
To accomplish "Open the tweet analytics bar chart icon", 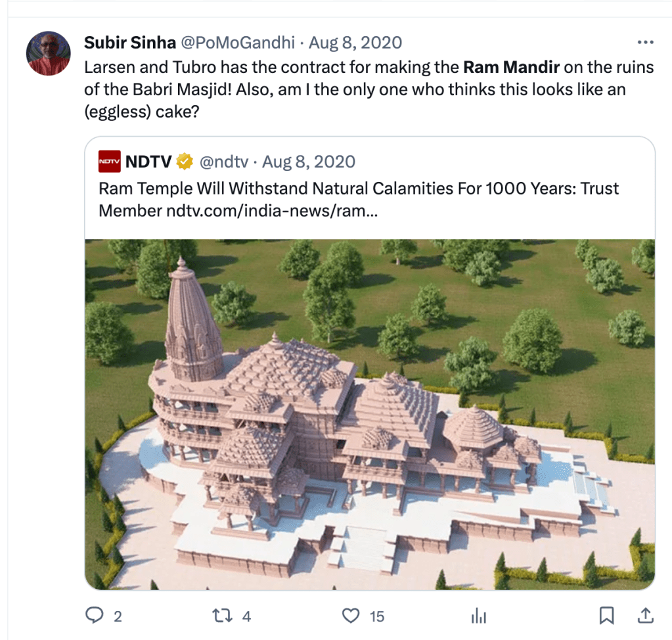I will click(x=478, y=616).
